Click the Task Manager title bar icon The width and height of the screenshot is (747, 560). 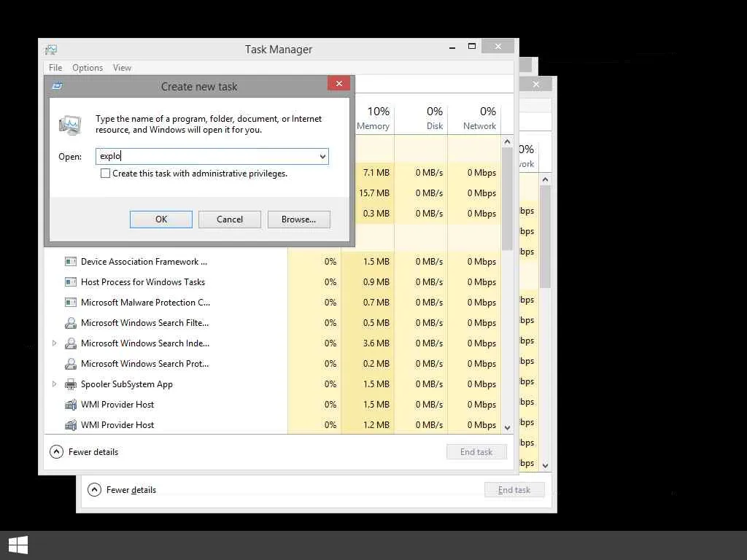(x=51, y=50)
